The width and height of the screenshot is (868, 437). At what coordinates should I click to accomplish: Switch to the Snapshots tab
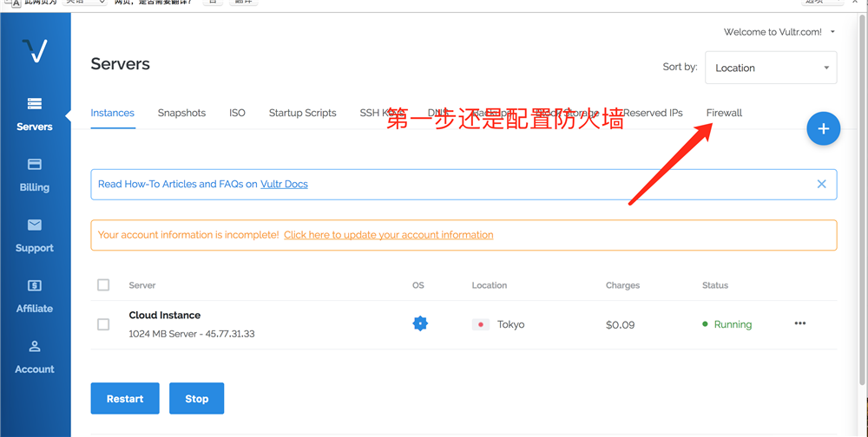tap(181, 113)
